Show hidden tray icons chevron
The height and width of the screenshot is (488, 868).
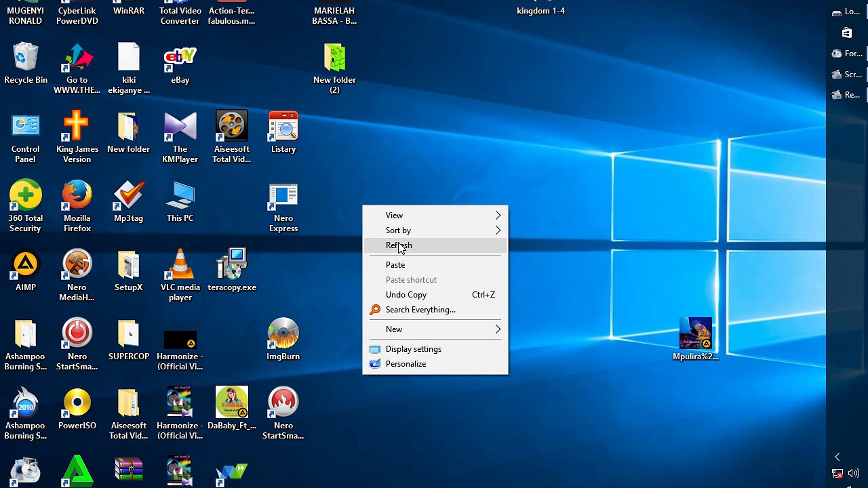tap(837, 457)
